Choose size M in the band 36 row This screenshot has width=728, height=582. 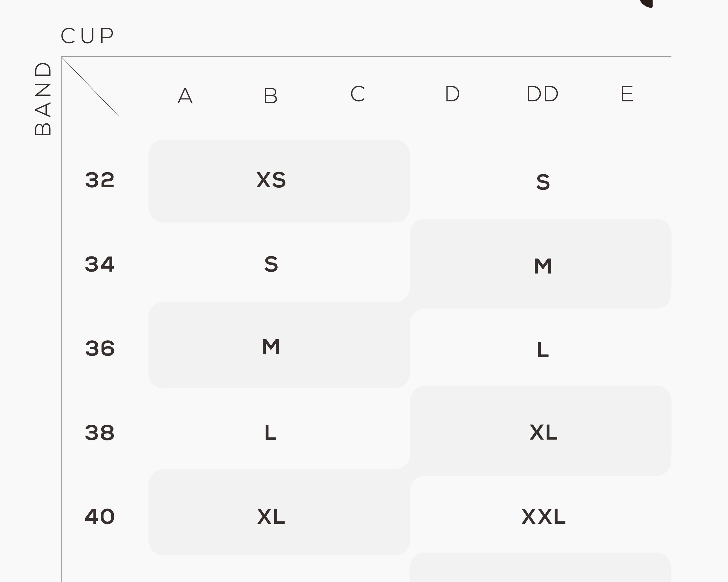pos(271,347)
